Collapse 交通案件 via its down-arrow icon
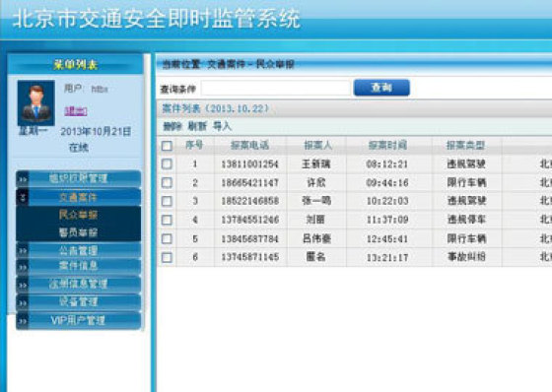This screenshot has width=552, height=392. click(23, 197)
